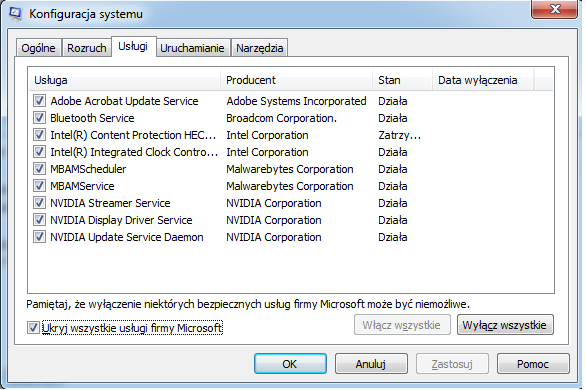
Task: Open the Rozruch tab
Action: point(87,48)
